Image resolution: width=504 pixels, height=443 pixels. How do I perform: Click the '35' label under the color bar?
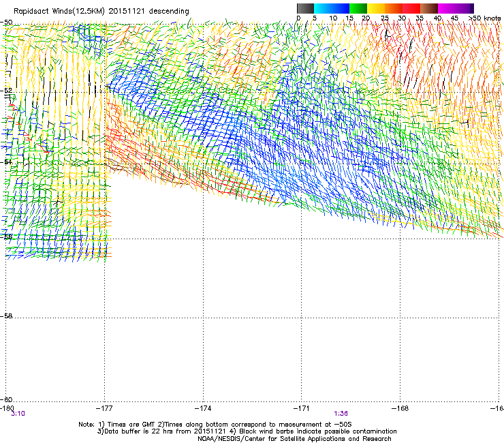coord(420,18)
